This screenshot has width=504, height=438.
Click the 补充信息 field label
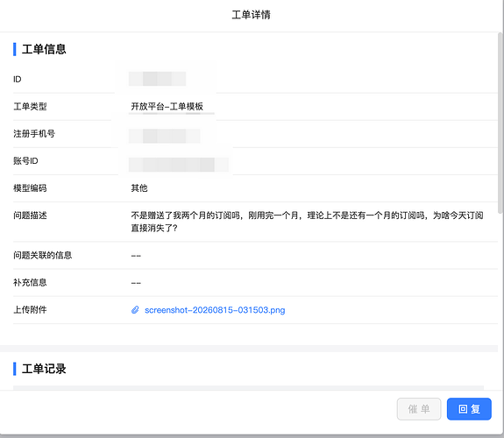pyautogui.click(x=30, y=282)
